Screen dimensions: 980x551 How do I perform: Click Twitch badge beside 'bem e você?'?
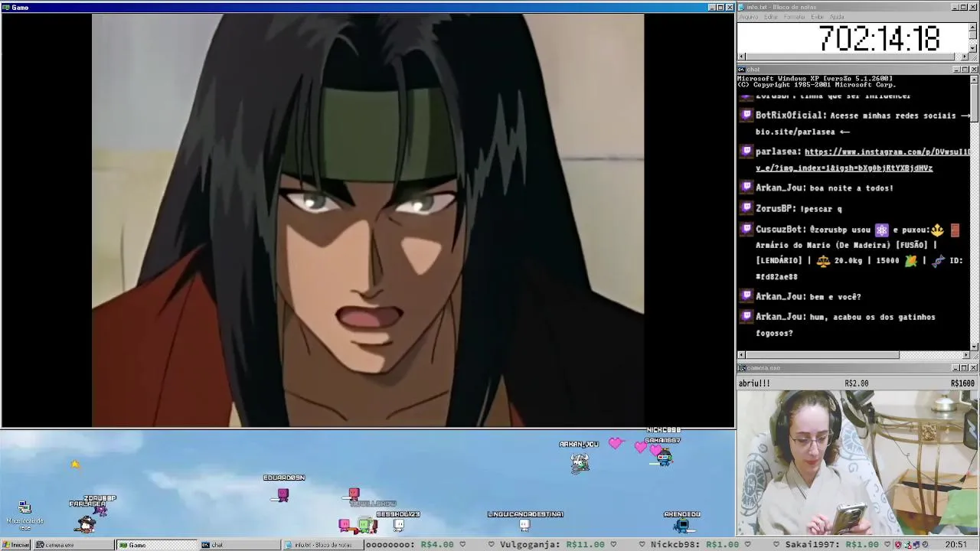(746, 296)
